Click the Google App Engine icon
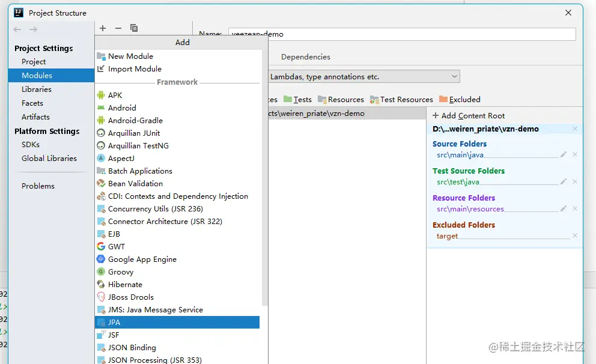The height and width of the screenshot is (364, 596). (x=101, y=259)
